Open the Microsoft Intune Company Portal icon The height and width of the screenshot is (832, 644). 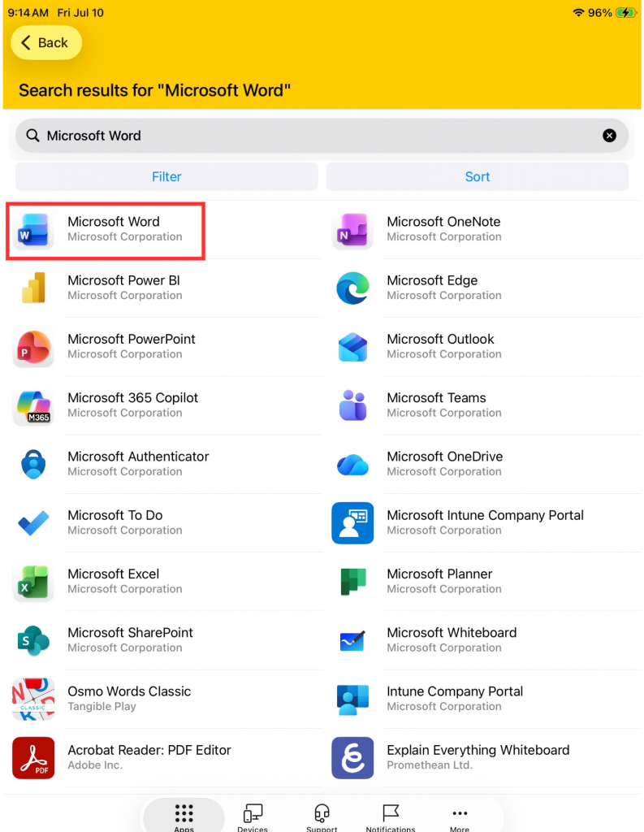[352, 523]
